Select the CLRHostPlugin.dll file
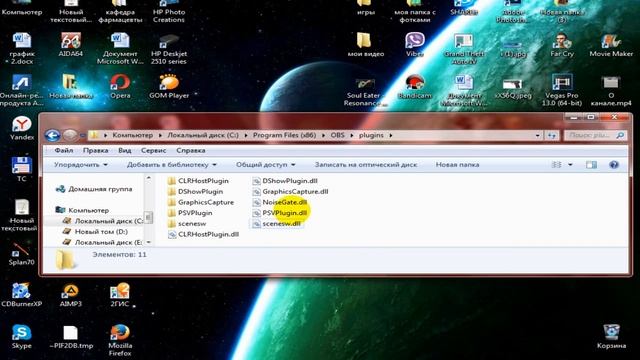This screenshot has height=360, width=640. [203, 234]
